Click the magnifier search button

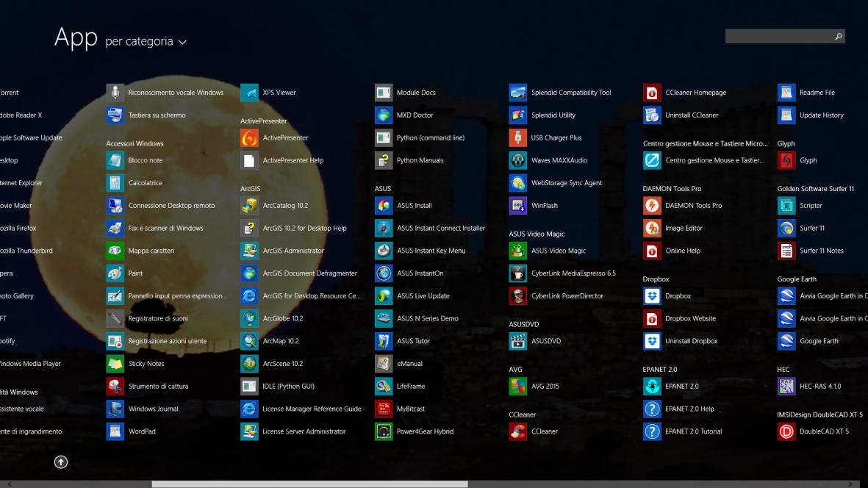click(x=838, y=36)
